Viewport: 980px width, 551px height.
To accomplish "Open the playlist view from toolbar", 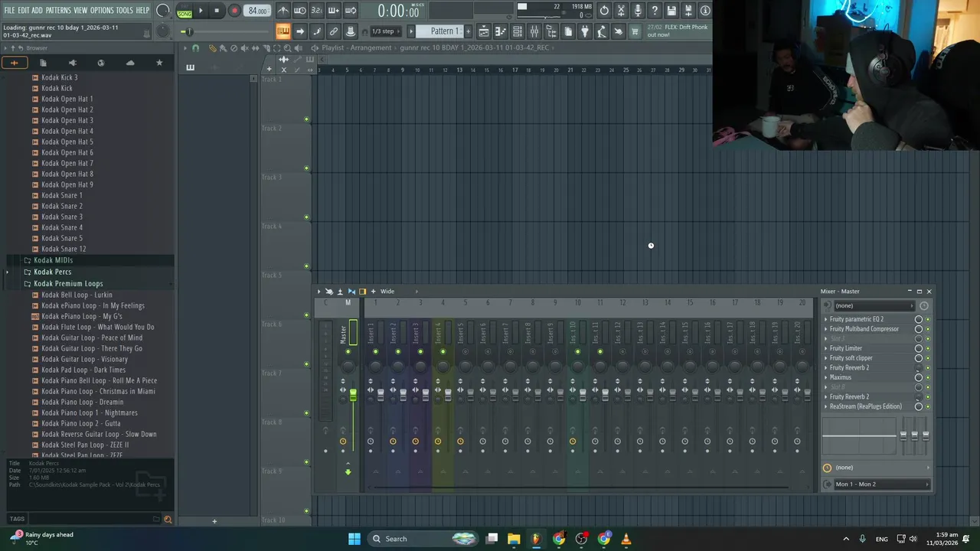I will 484,31.
